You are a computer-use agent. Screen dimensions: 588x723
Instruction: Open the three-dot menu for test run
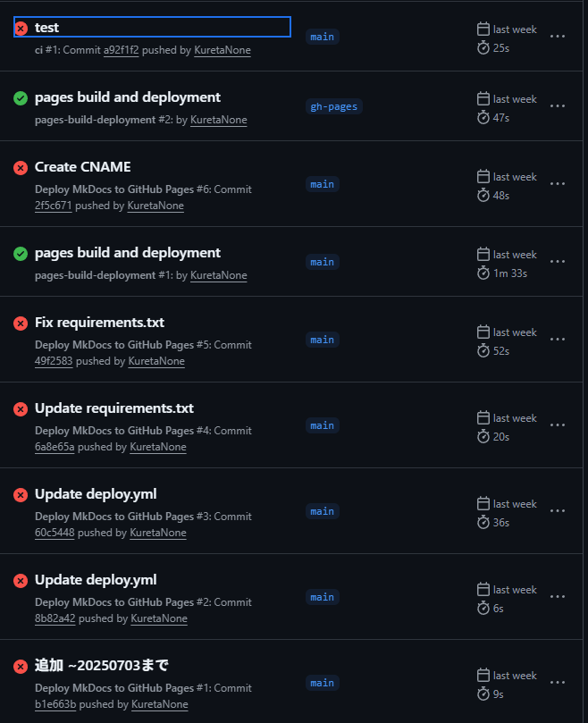558,37
